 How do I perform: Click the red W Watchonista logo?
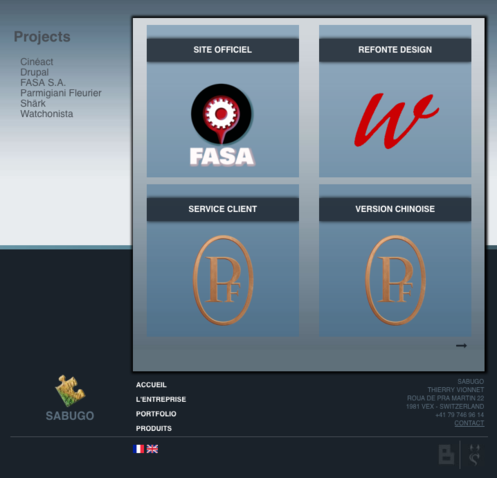click(x=396, y=121)
